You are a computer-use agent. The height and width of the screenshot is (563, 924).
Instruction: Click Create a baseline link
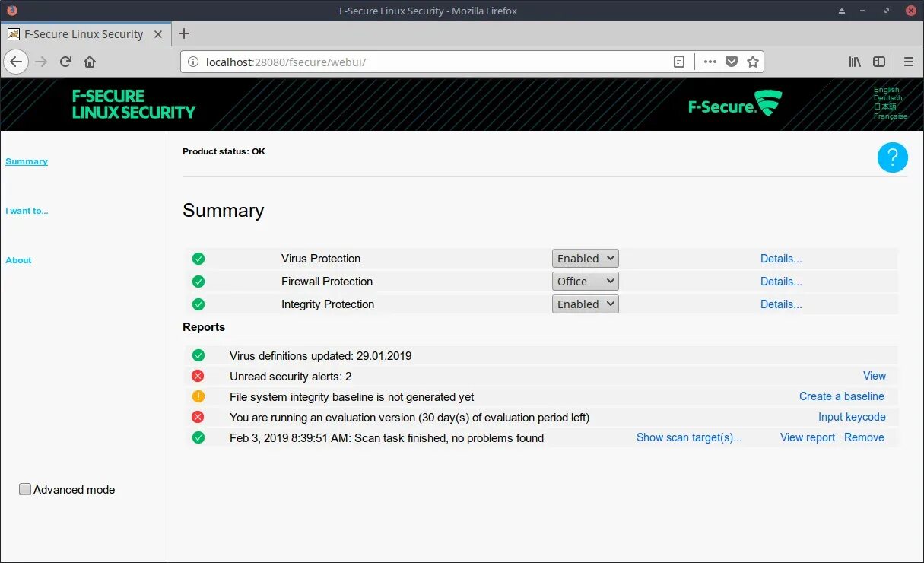point(842,396)
